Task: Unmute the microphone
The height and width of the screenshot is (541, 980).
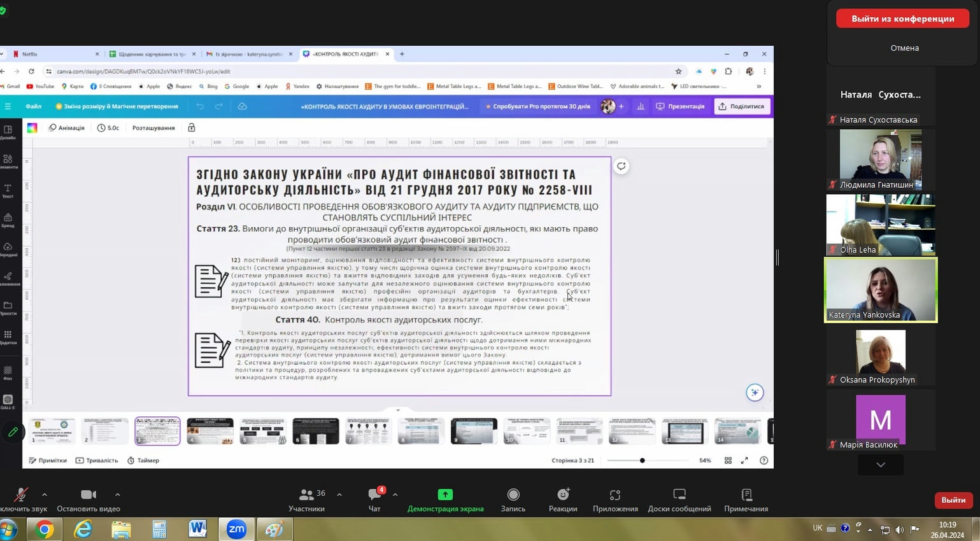Action: (21, 495)
